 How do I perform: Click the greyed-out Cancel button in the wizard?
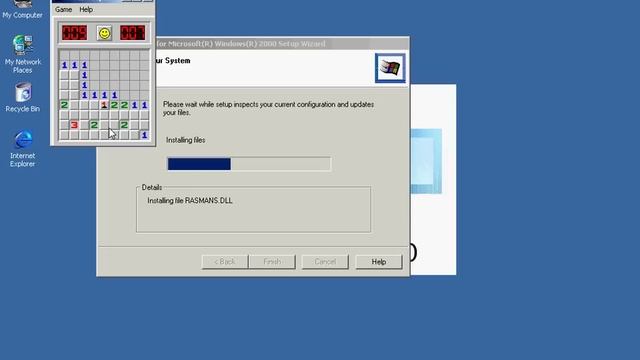[325, 262]
